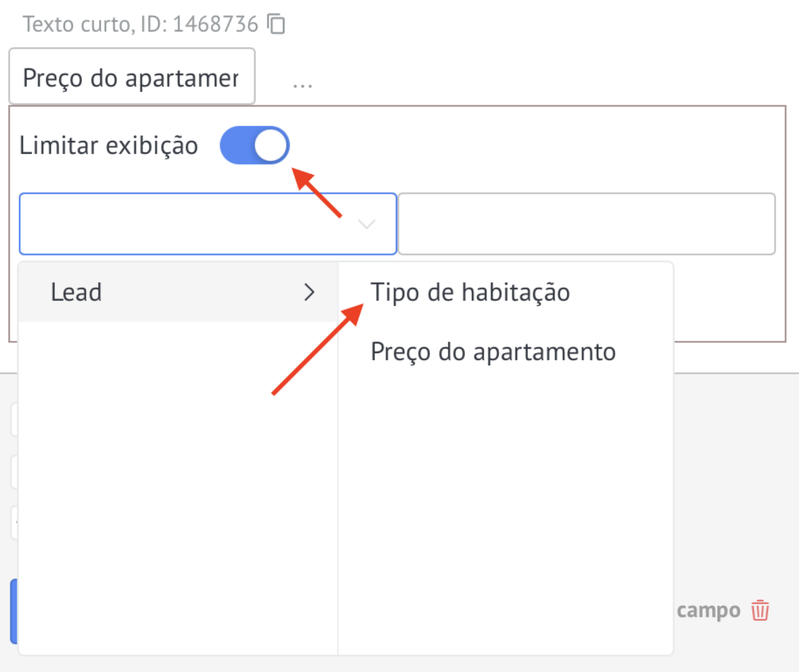Click the topmost partially hidden field at the left edge
Screen dimensions: 799x672
(14, 420)
